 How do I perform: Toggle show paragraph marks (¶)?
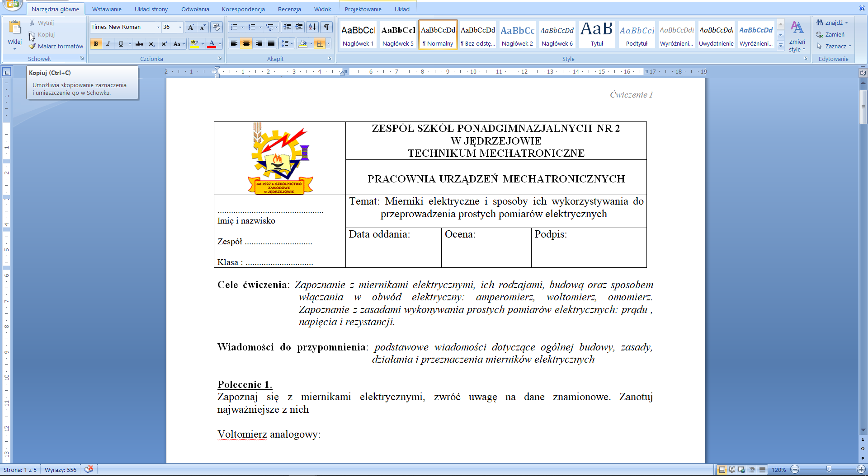pos(326,27)
